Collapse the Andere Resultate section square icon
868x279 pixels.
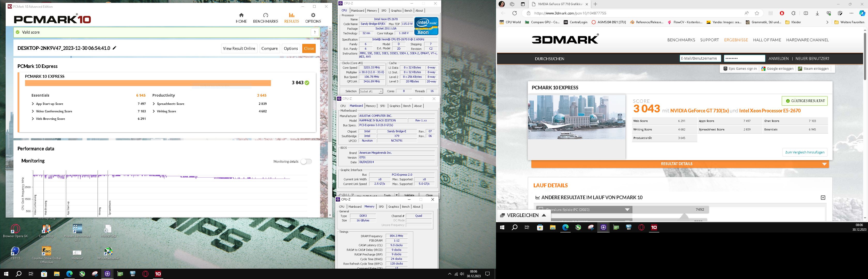click(823, 197)
